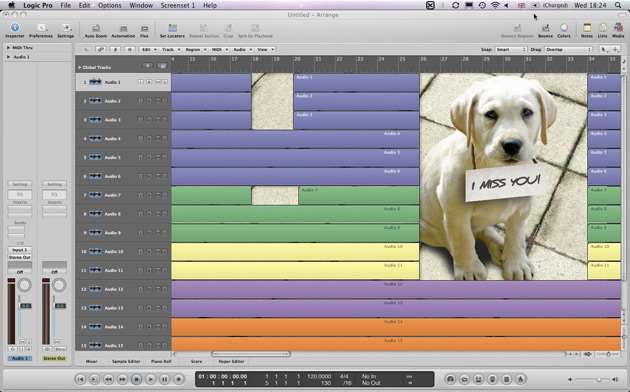Open the Track local menu dropdown
This screenshot has width=630, height=392.
tap(170, 49)
